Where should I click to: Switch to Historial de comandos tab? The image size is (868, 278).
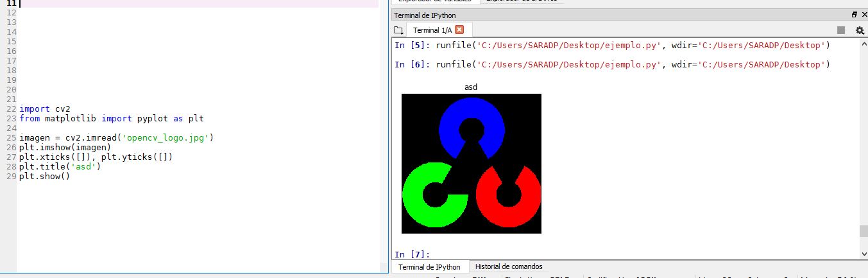[509, 266]
